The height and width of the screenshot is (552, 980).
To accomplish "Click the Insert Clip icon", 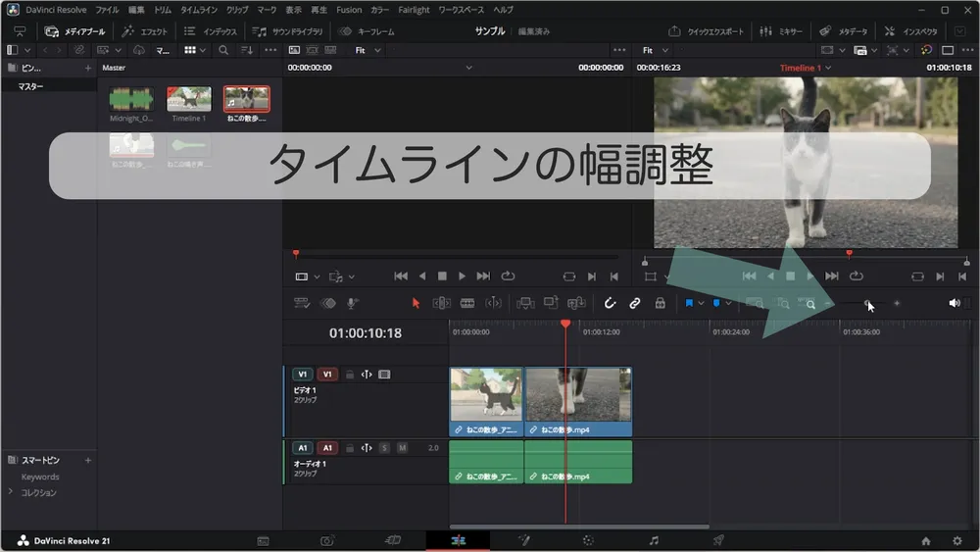I will click(x=525, y=303).
